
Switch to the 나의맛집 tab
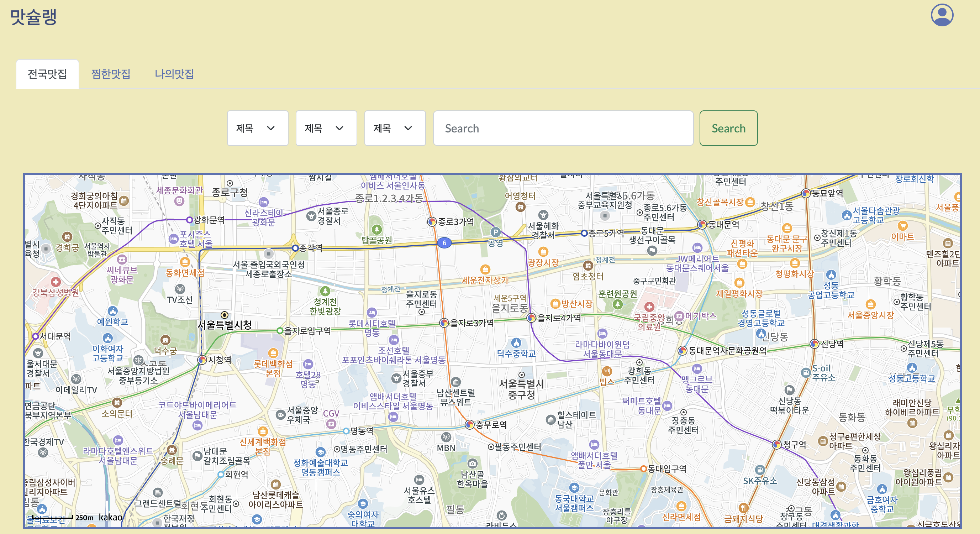(174, 74)
